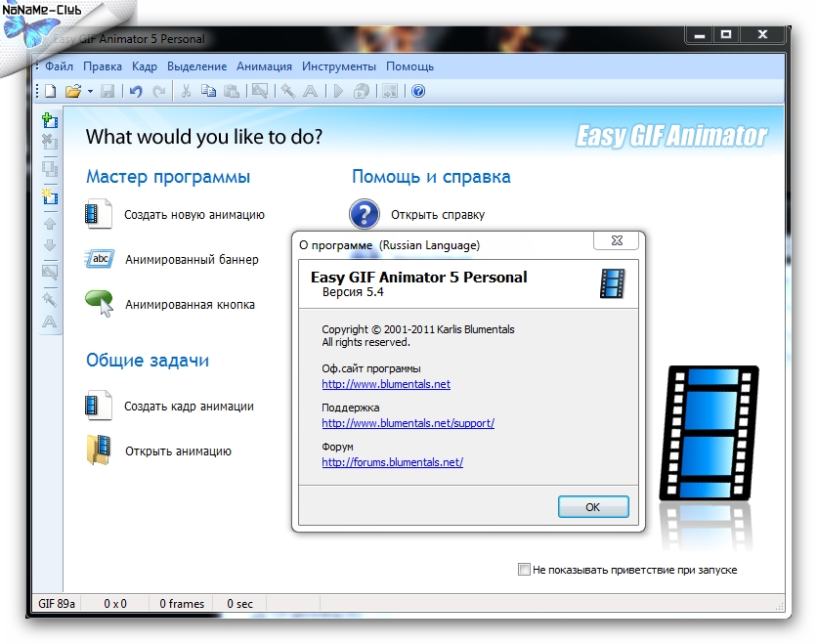The image size is (817, 644).
Task: Expand the Open recent files dropdown arrow
Action: tap(90, 91)
